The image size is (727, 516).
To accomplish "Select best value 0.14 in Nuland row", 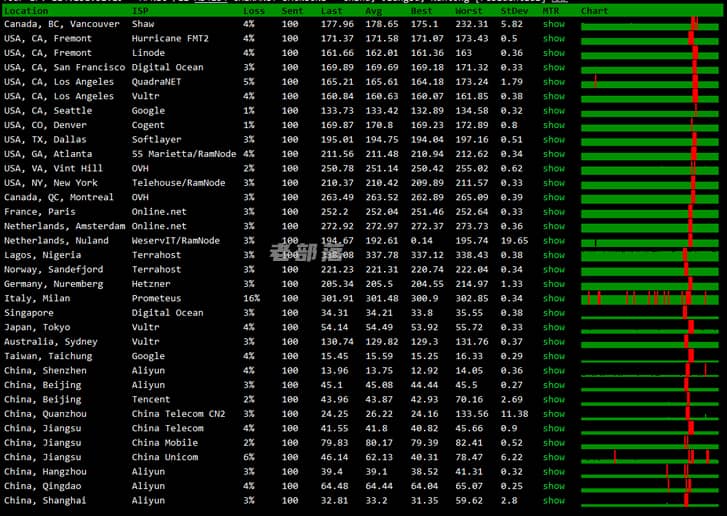I will tap(421, 240).
